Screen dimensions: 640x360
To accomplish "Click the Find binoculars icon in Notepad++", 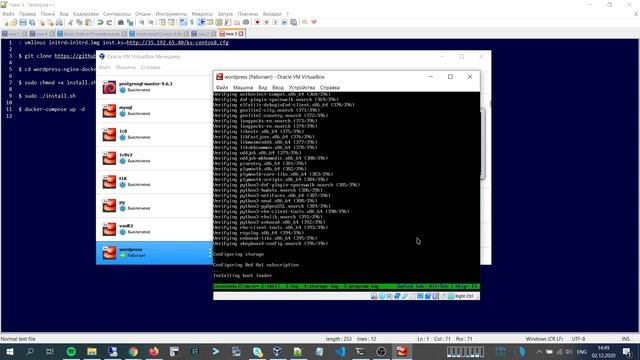I will (x=121, y=23).
